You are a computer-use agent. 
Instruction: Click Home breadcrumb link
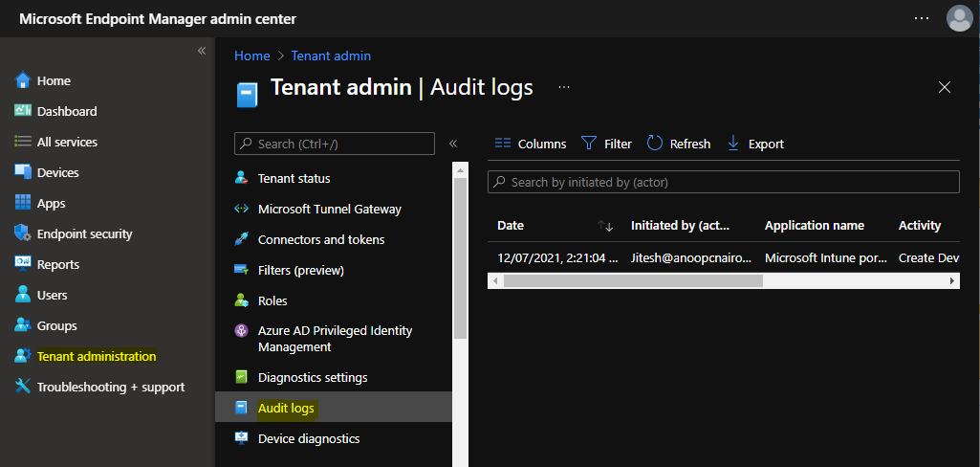coord(251,56)
